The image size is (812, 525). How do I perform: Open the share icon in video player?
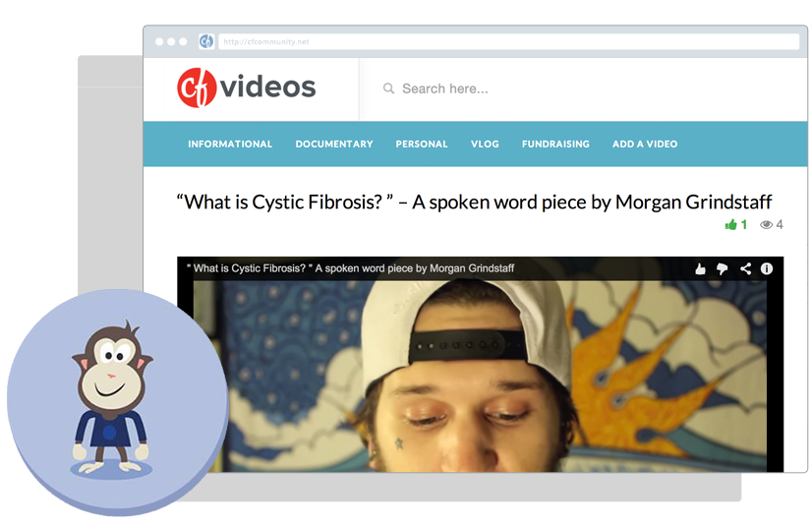coord(745,268)
